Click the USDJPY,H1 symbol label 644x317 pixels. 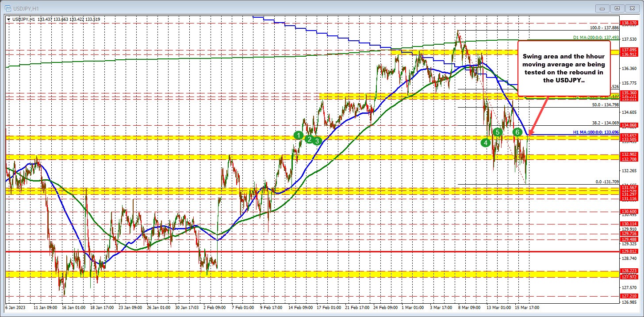[25, 19]
